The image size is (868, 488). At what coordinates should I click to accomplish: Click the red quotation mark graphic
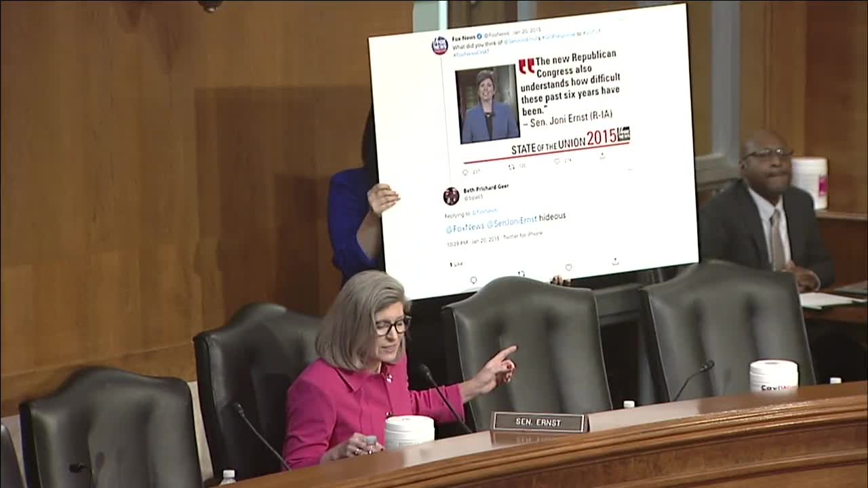526,66
